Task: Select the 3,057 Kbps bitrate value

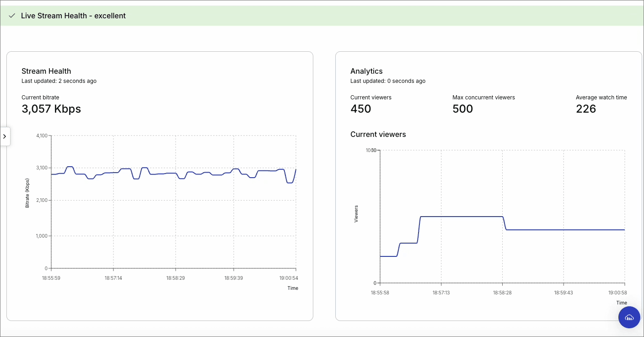Action: pyautogui.click(x=51, y=109)
